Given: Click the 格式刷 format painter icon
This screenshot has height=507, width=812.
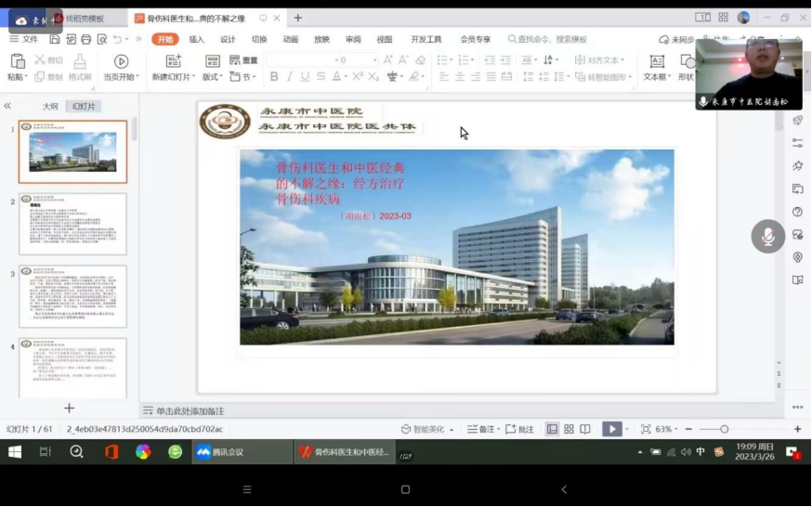Looking at the screenshot, I should pyautogui.click(x=80, y=61).
